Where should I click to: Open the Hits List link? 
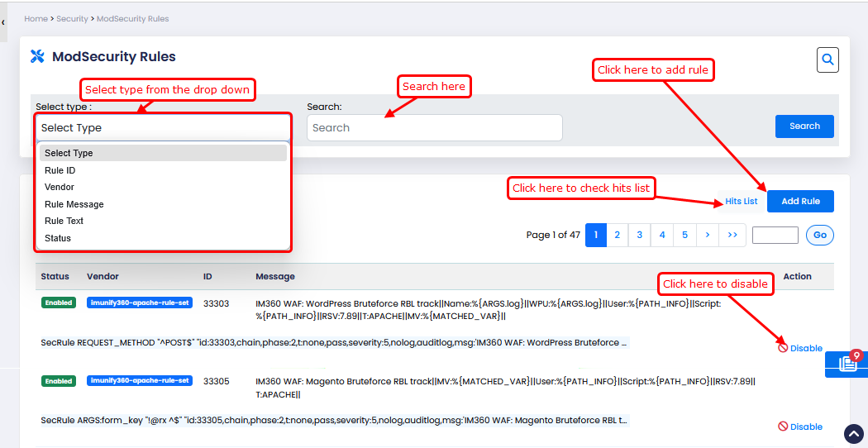pyautogui.click(x=741, y=202)
